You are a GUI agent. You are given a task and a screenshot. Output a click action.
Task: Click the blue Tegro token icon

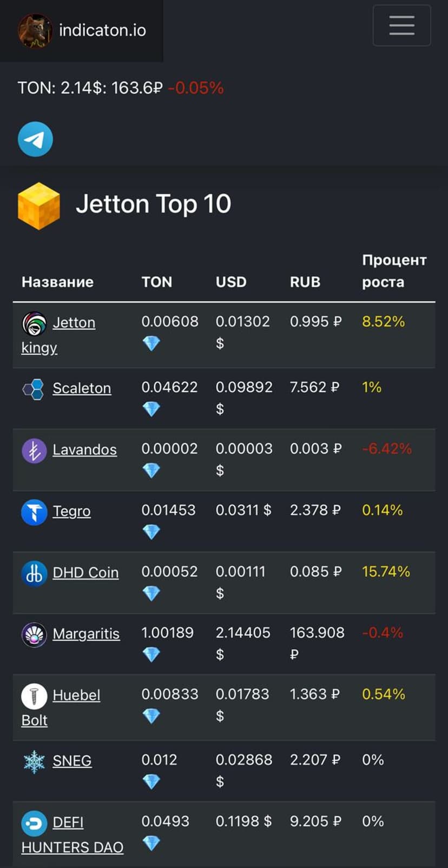tap(34, 512)
